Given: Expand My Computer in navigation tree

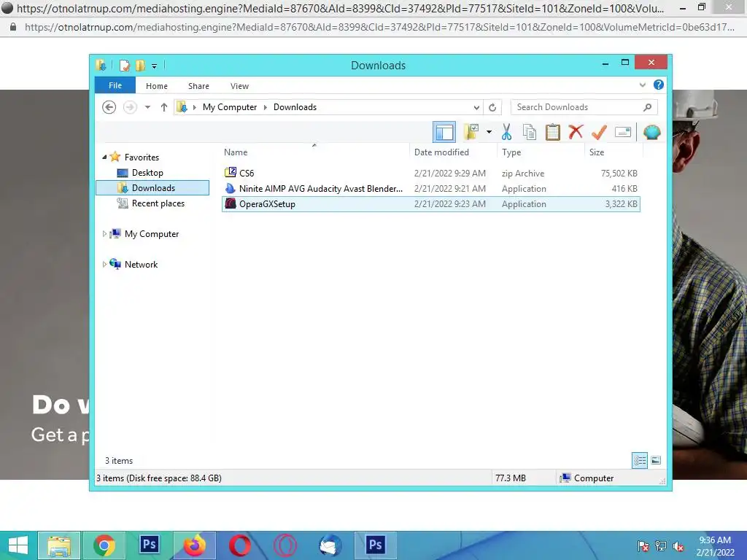Looking at the screenshot, I should click(104, 234).
